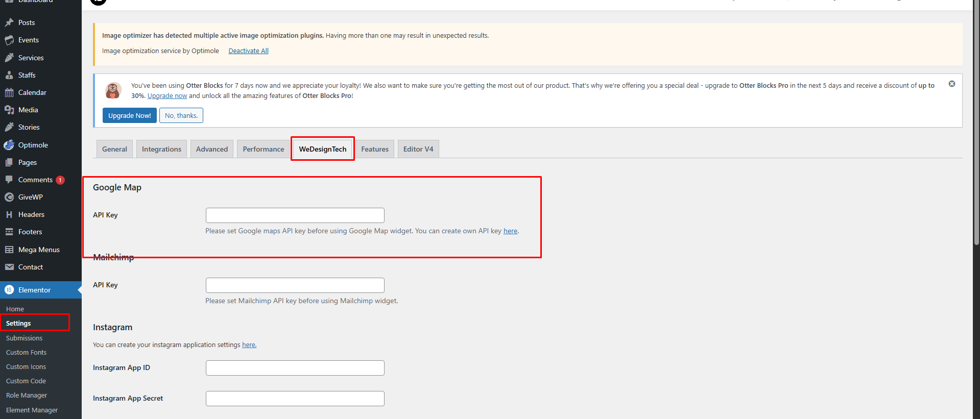Click the Mega Menus table icon
The height and width of the screenshot is (419, 980).
(x=9, y=250)
